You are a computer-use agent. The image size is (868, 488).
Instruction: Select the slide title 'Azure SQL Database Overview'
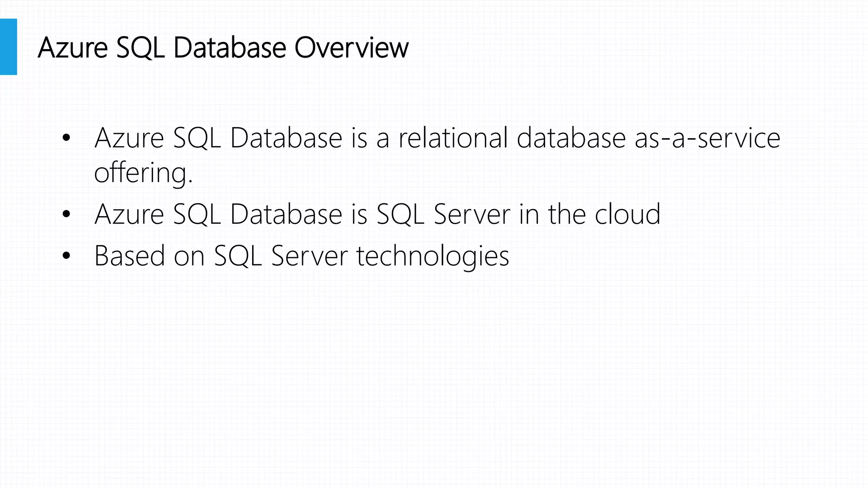coord(223,47)
